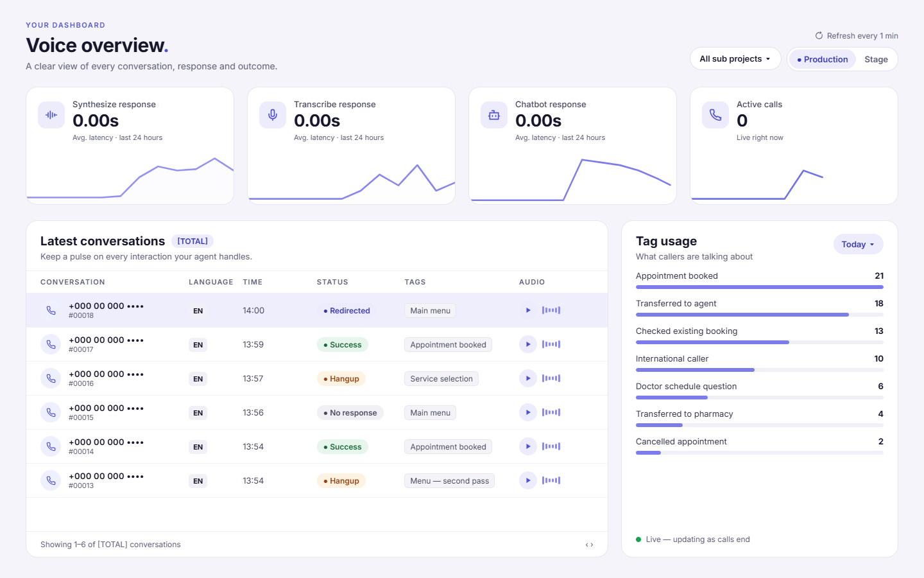Open the Today period dropdown in Tag usage
Image resolution: width=924 pixels, height=578 pixels.
858,244
